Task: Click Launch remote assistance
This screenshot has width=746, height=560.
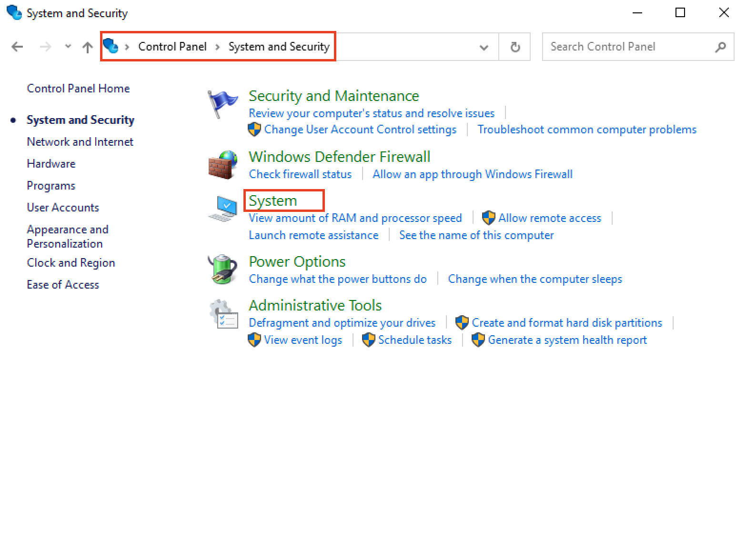Action: coord(313,235)
